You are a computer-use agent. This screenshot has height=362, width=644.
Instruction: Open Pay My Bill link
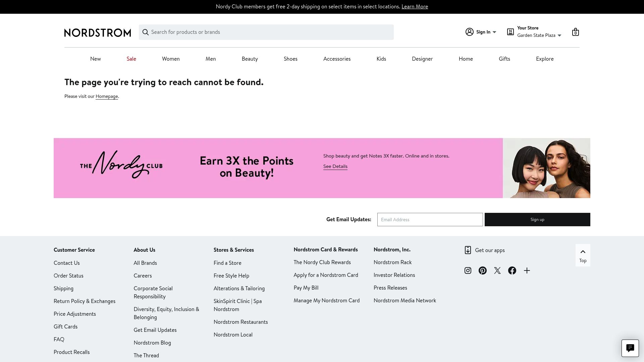click(x=306, y=288)
